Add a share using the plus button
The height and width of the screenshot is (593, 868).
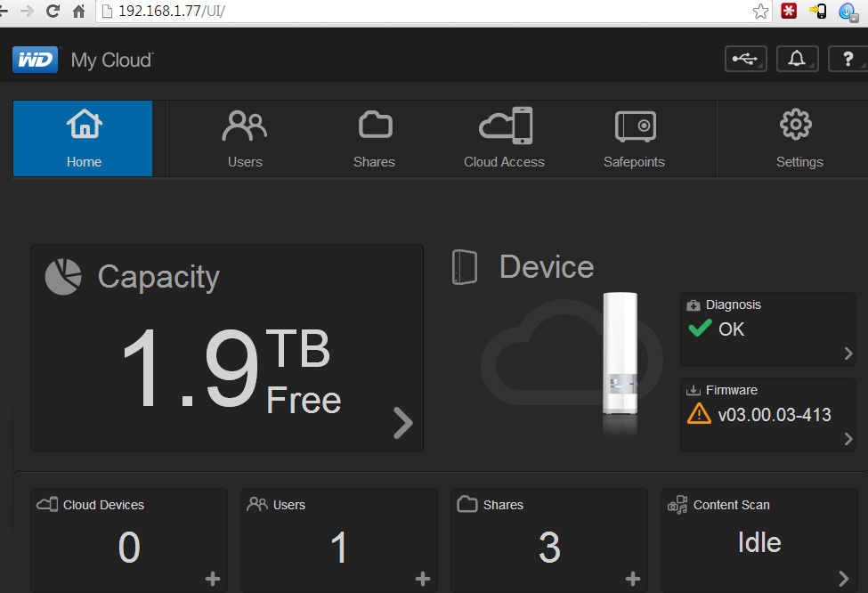tap(633, 579)
